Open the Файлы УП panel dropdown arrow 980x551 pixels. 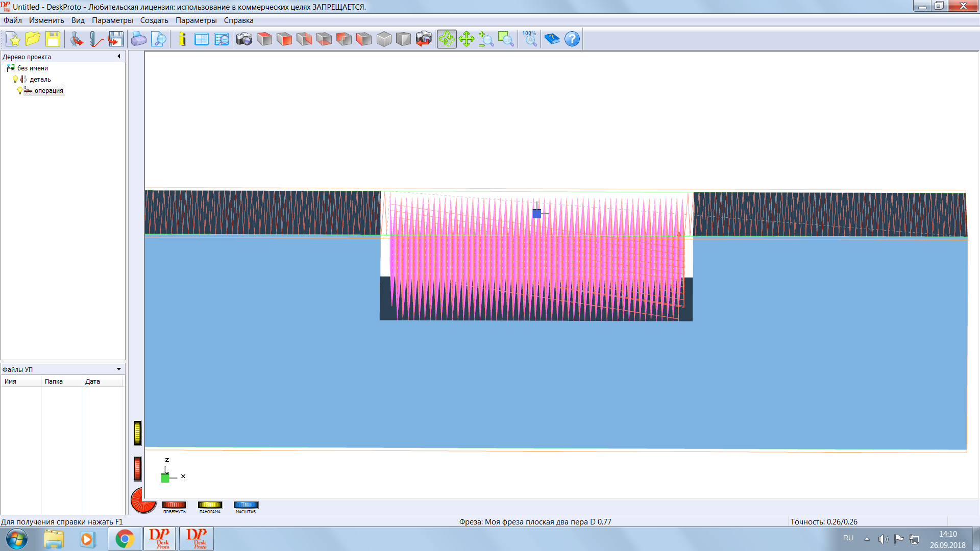pos(119,369)
